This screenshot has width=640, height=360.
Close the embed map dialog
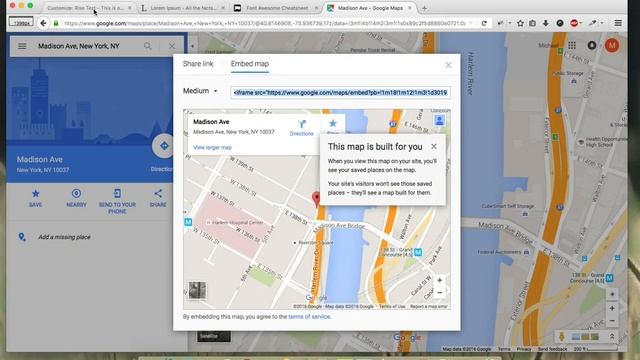(x=448, y=65)
